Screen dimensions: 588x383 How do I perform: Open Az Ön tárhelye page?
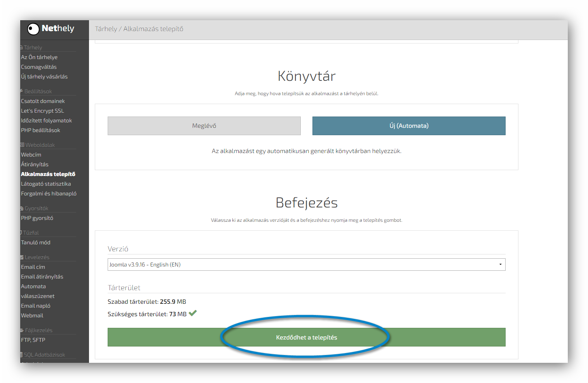(x=39, y=57)
